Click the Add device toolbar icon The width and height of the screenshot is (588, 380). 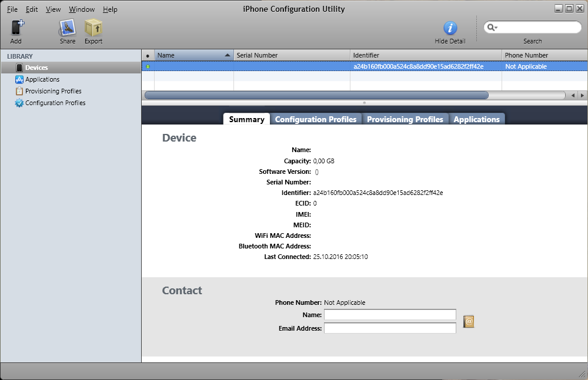[x=16, y=28]
